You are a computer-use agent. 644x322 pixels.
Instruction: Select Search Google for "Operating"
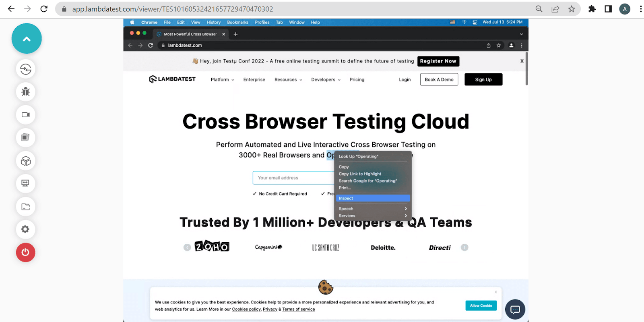click(373, 181)
